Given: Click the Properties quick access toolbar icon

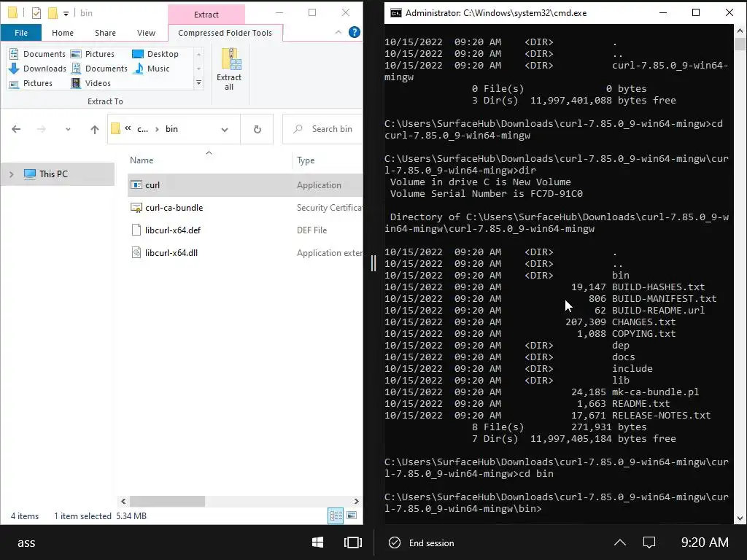Looking at the screenshot, I should 36,13.
